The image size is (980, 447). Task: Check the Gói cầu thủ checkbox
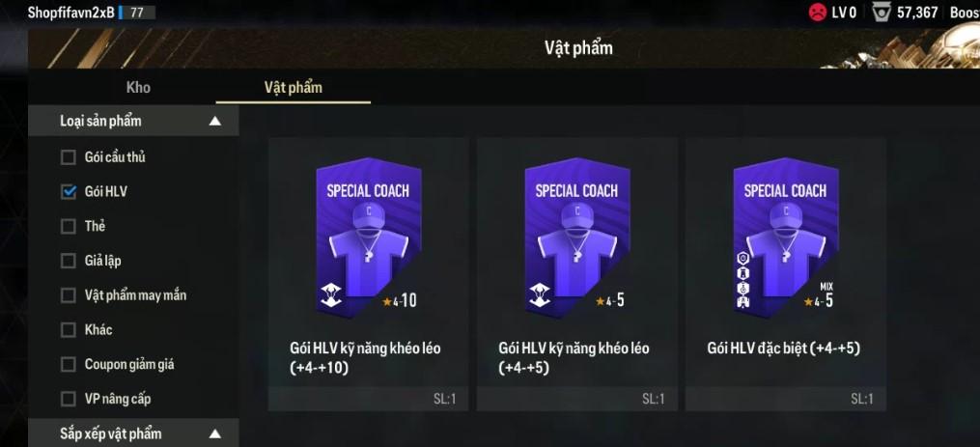point(69,157)
